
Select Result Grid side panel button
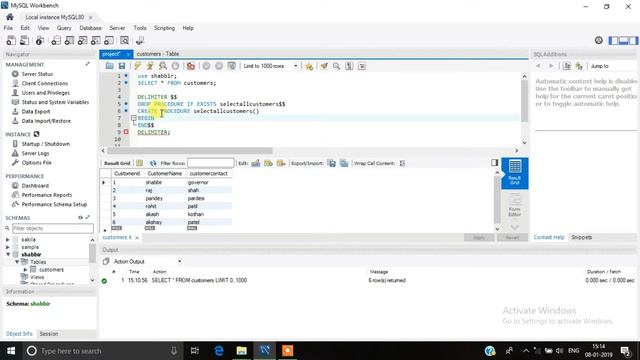[515, 173]
